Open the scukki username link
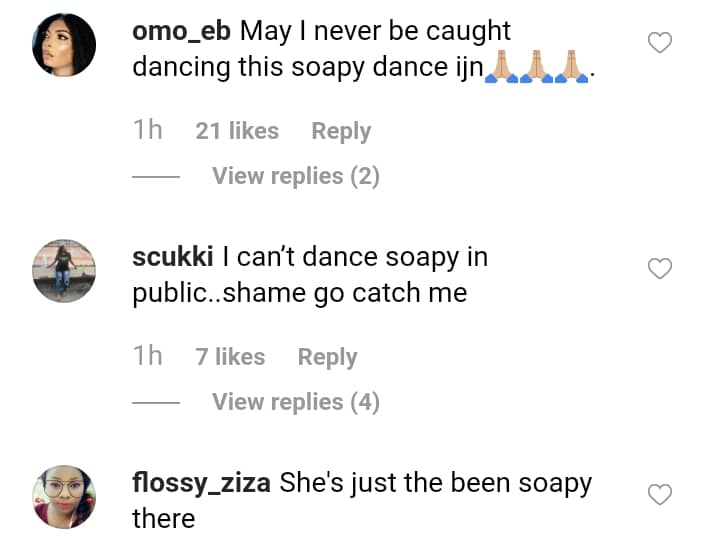This screenshot has height=542, width=720. pyautogui.click(x=173, y=257)
